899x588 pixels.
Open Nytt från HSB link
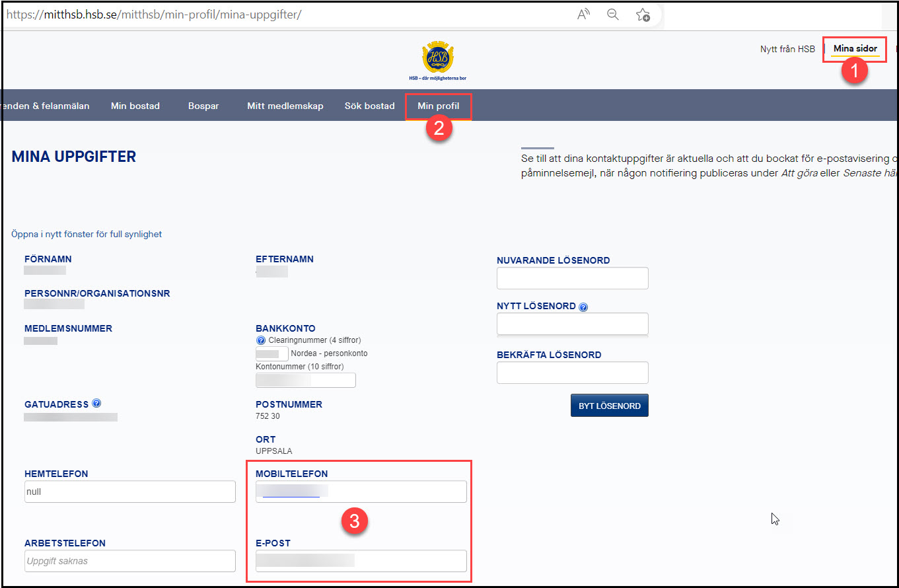pyautogui.click(x=787, y=49)
